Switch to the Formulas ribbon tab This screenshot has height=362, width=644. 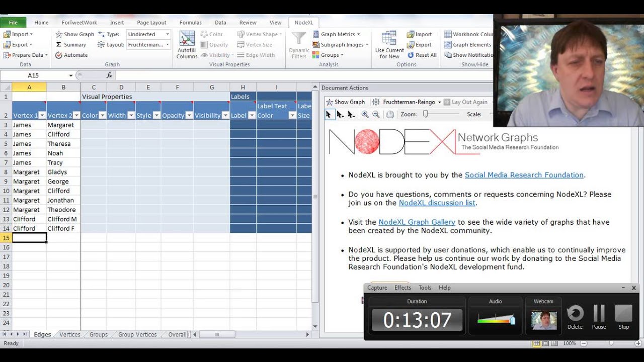(x=191, y=23)
